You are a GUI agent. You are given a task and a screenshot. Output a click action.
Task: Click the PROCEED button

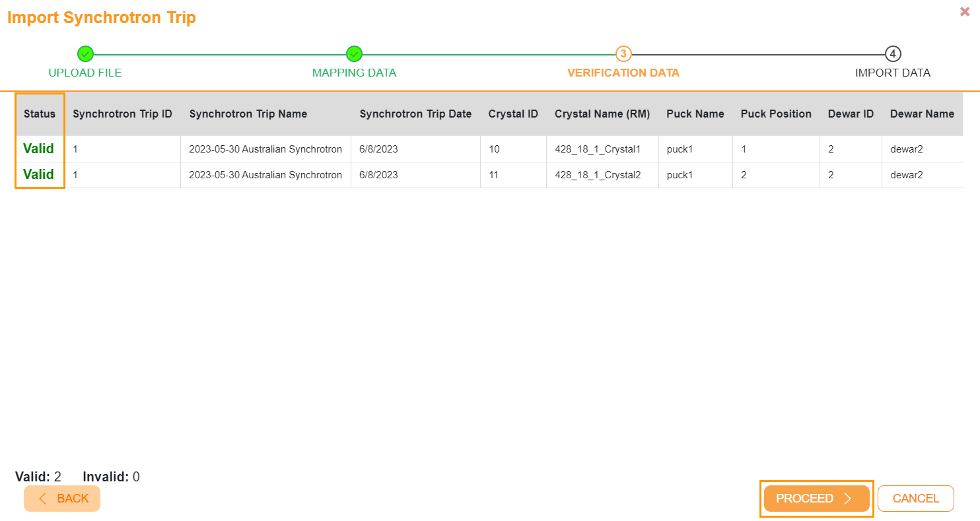816,499
